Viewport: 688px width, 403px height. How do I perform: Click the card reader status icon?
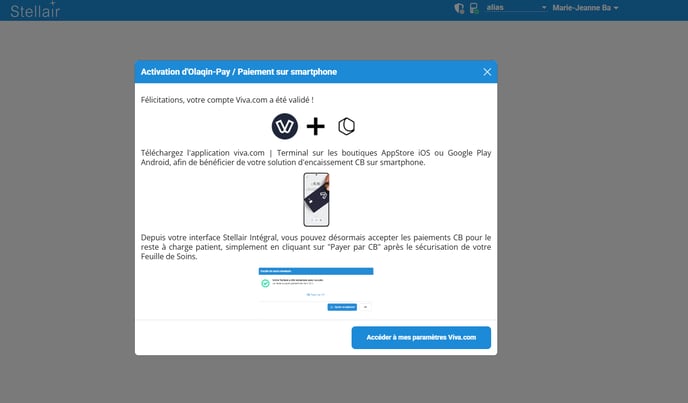click(x=474, y=8)
